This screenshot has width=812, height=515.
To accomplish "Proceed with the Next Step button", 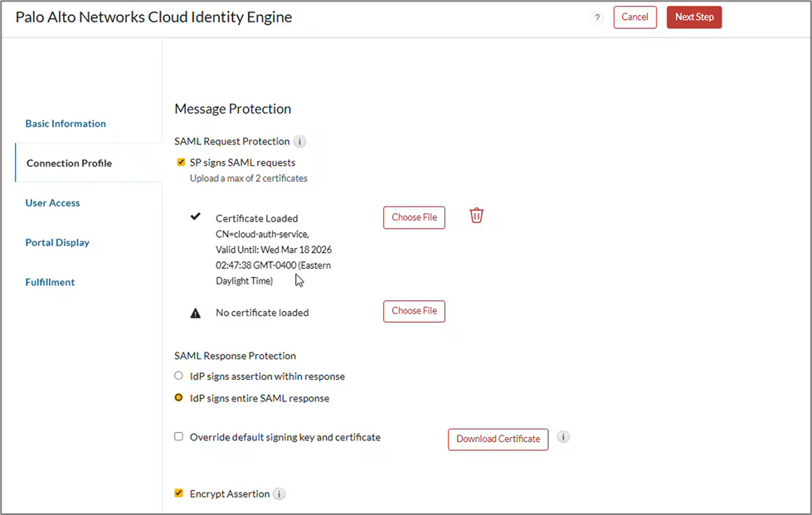I will (x=693, y=17).
